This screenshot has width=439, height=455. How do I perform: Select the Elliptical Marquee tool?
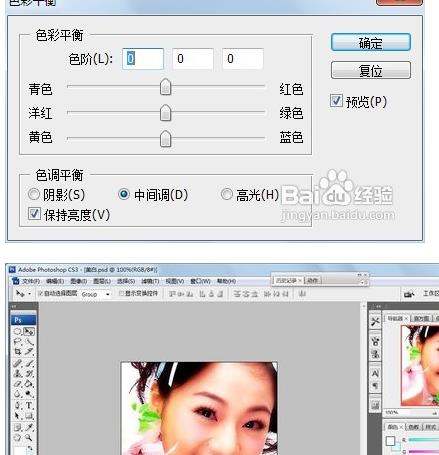(x=18, y=332)
